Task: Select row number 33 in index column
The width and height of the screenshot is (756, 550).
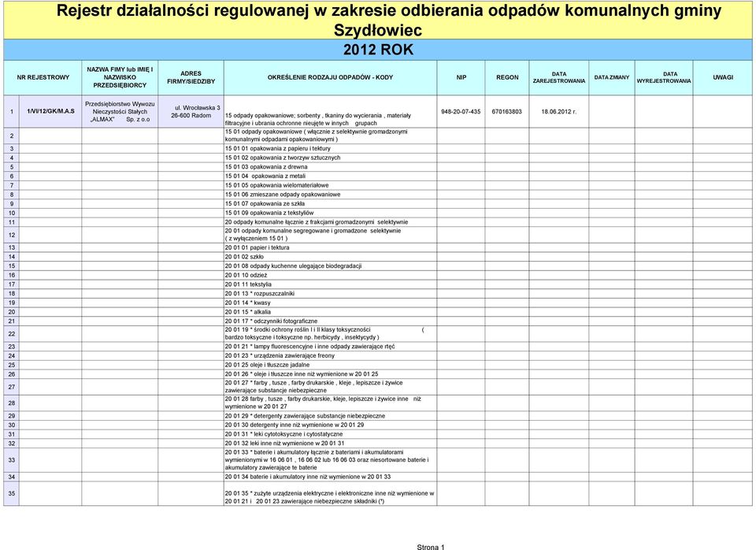Action: click(12, 460)
